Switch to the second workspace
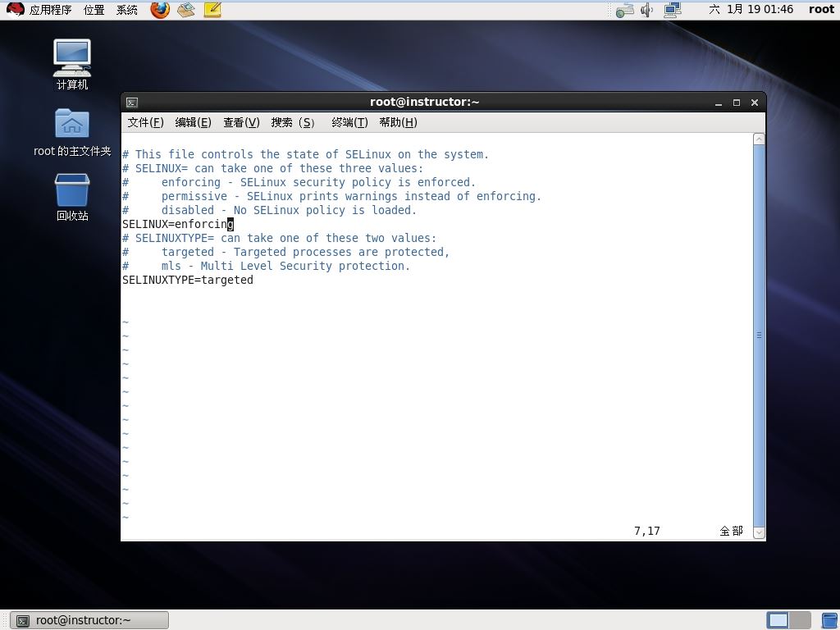This screenshot has height=630, width=840. 800,620
